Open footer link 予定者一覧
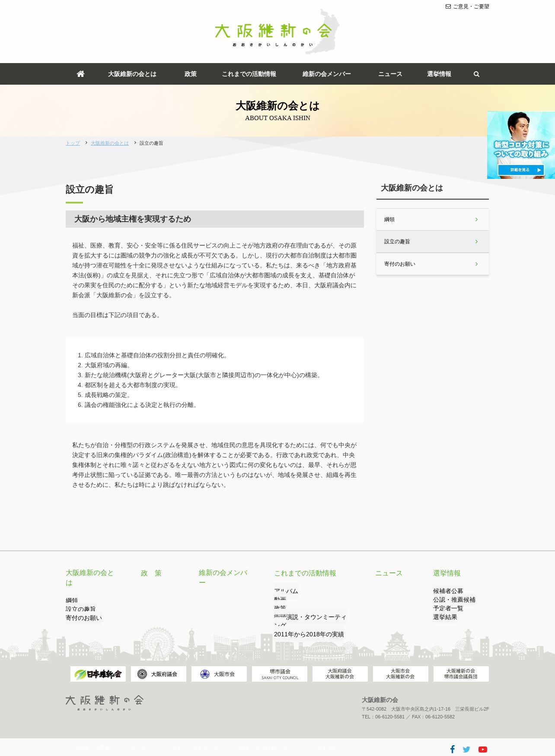 (448, 608)
